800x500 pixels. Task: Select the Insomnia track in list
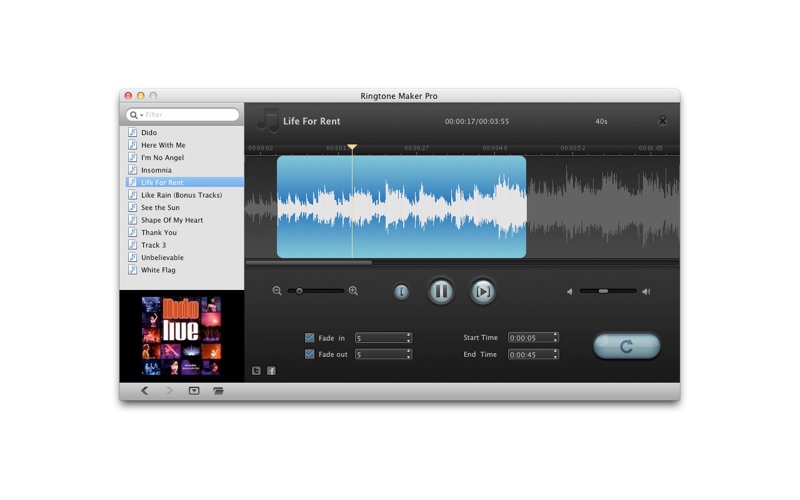tap(156, 170)
